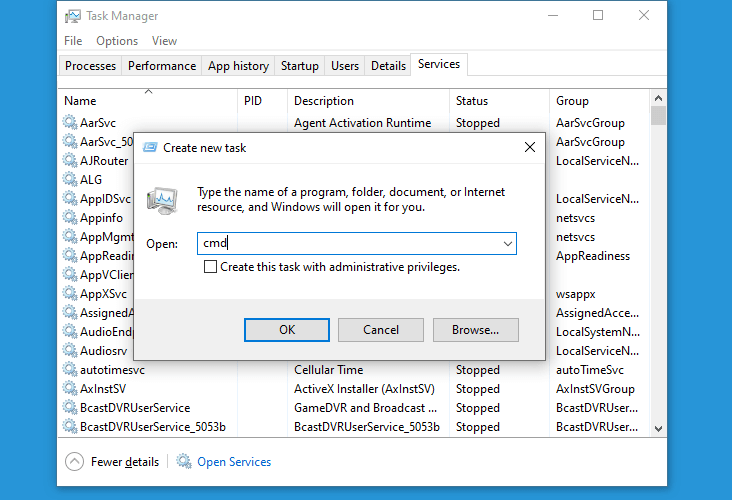Click the AppReadiness group cell
The height and width of the screenshot is (500, 732).
coord(592,256)
